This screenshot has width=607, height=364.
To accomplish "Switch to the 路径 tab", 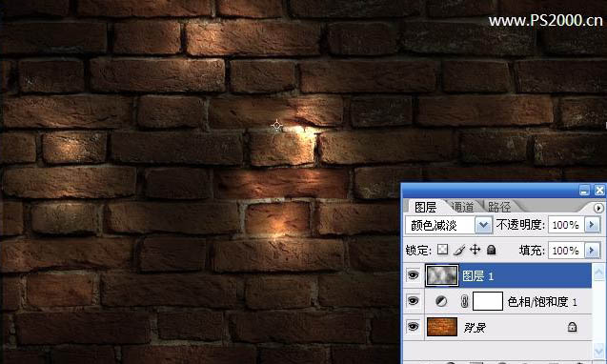I will [499, 207].
